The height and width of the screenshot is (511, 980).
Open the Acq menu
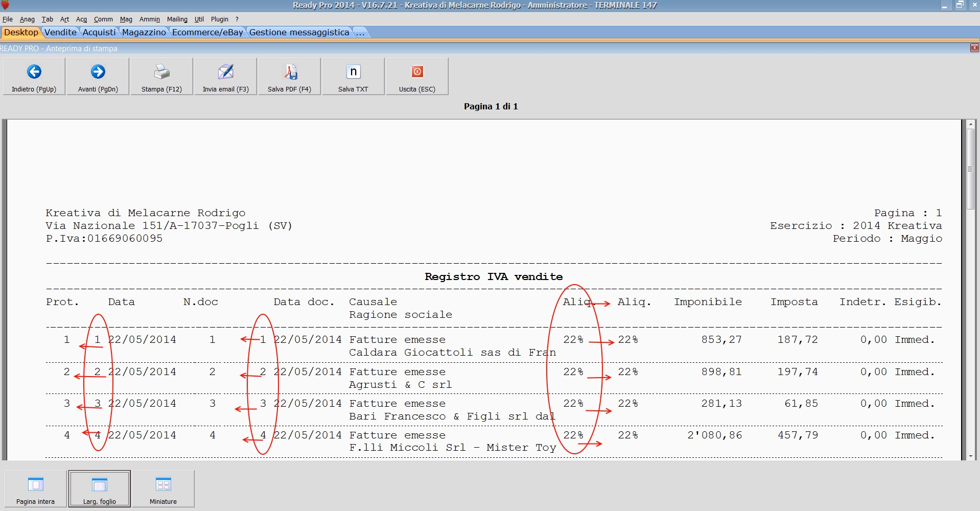pos(82,19)
